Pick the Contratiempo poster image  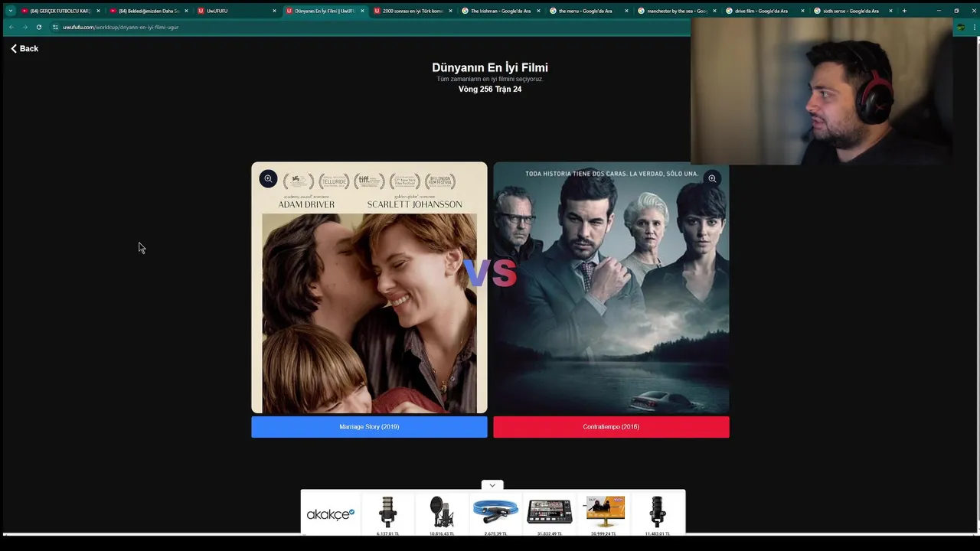(611, 288)
